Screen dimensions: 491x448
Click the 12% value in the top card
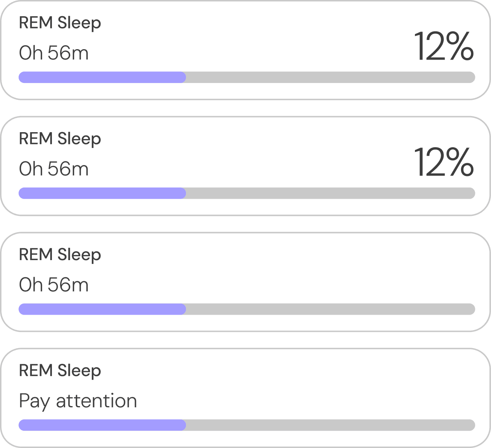pyautogui.click(x=443, y=46)
